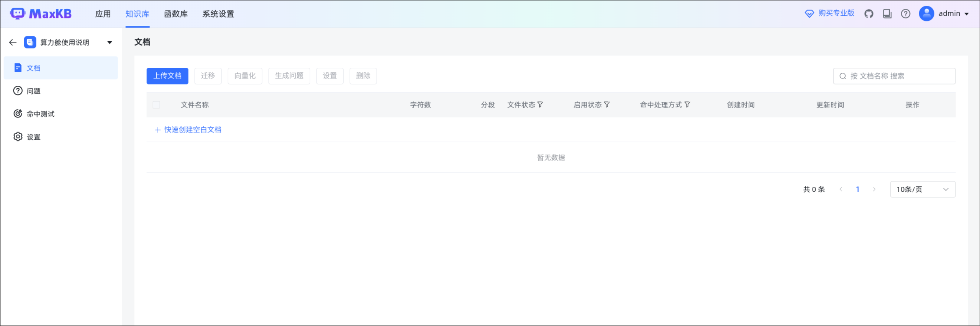Click the 向量化 button
The height and width of the screenshot is (326, 980).
[245, 76]
